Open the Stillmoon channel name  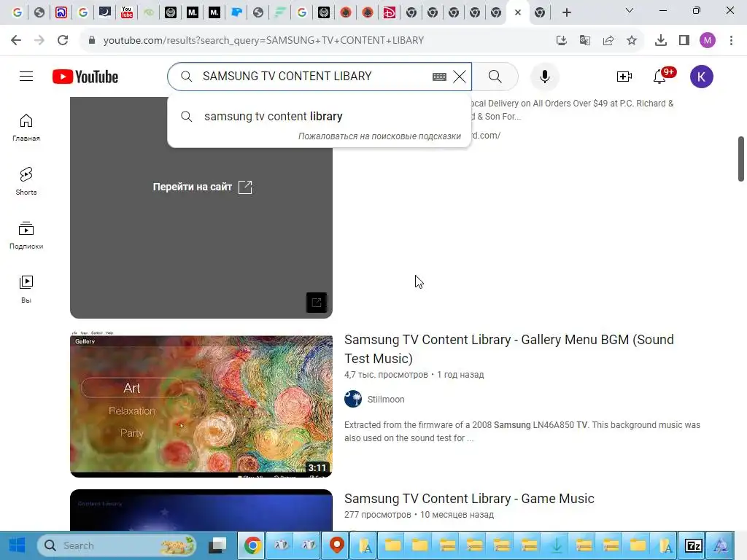[386, 400]
